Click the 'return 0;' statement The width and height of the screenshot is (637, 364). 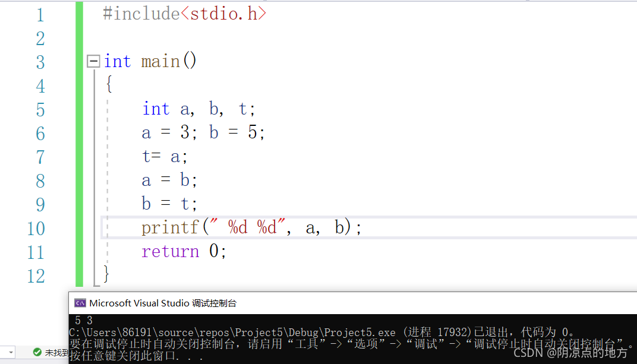coord(184,251)
